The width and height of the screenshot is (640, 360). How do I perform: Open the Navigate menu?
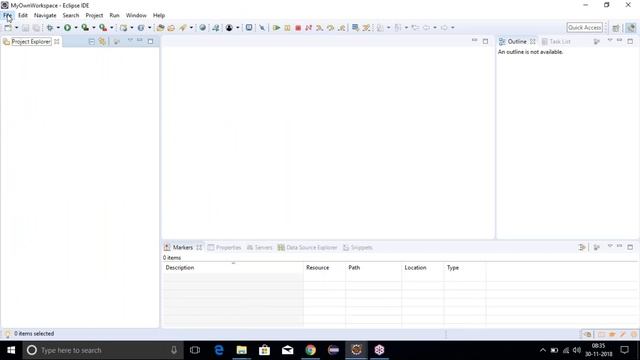point(45,15)
